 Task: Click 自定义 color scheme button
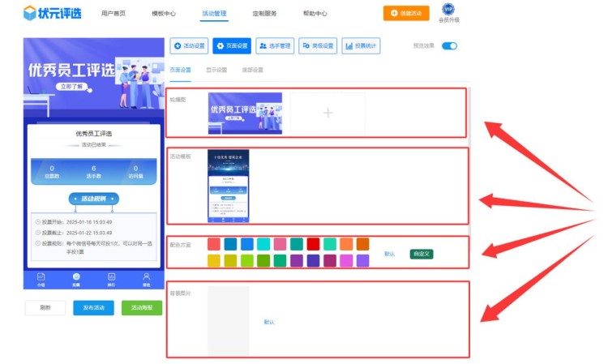pyautogui.click(x=422, y=254)
